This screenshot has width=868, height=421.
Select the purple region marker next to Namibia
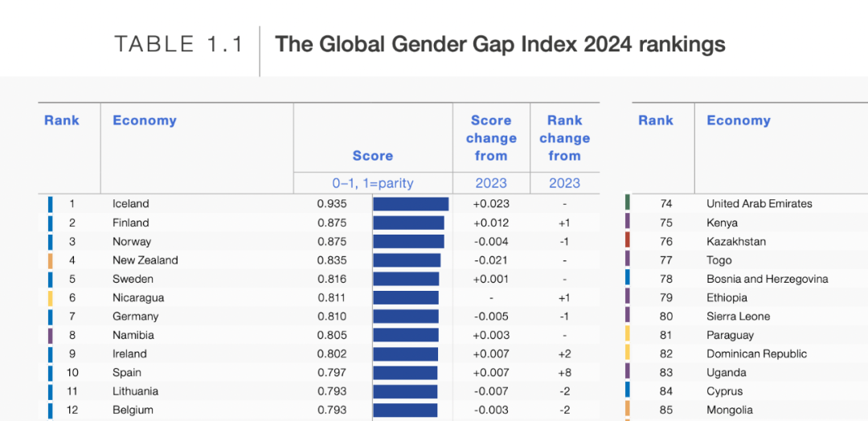51,335
